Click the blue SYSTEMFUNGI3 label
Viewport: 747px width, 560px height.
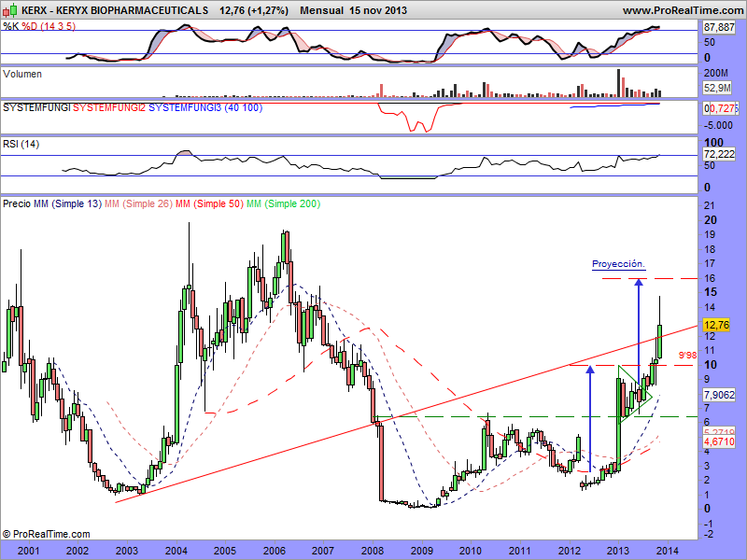pos(185,107)
